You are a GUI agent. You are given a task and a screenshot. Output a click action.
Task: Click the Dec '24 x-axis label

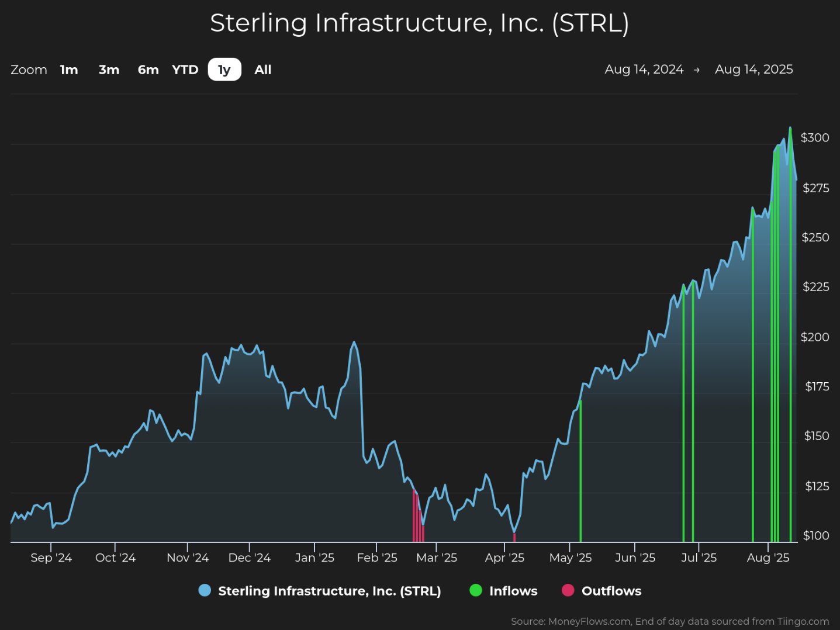tap(250, 558)
